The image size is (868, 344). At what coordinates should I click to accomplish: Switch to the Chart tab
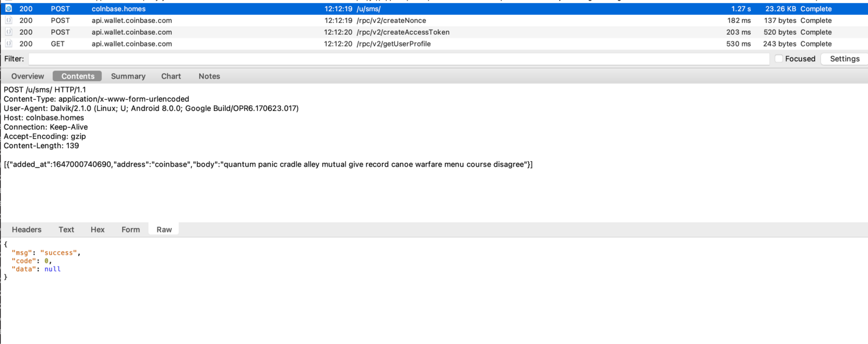pyautogui.click(x=171, y=76)
